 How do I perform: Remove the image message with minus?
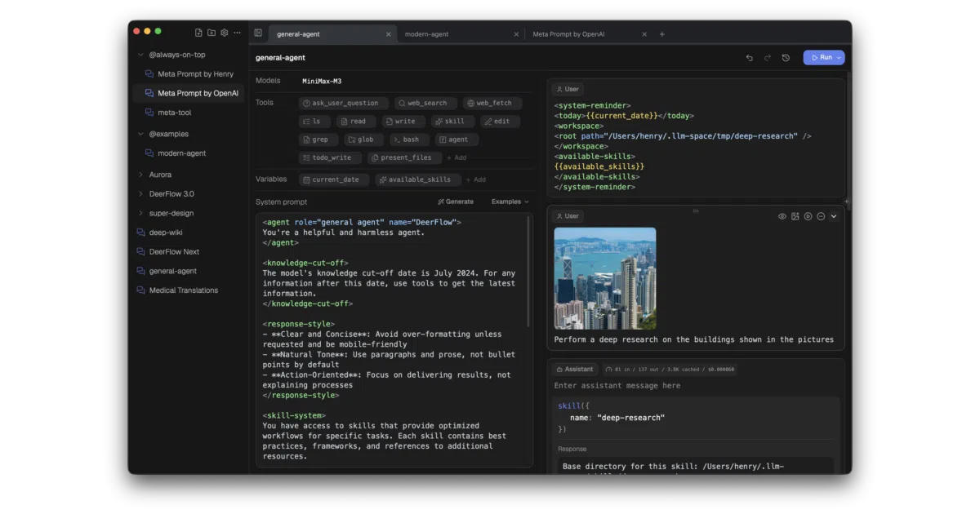click(821, 216)
